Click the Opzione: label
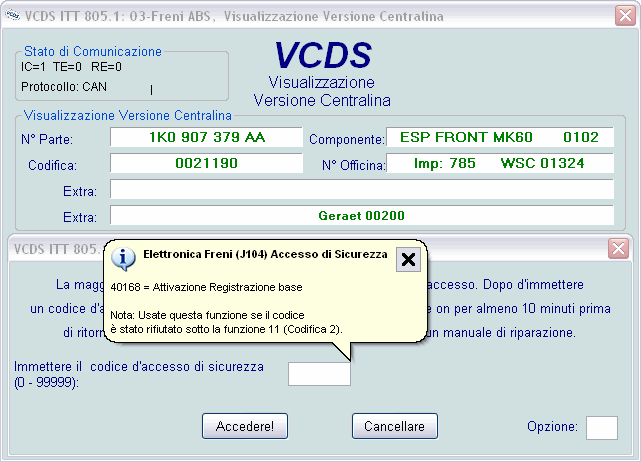The width and height of the screenshot is (641, 462). tap(552, 426)
